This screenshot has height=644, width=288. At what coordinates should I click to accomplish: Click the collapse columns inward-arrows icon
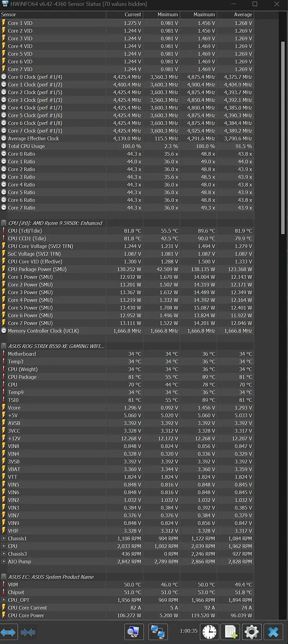pos(28,632)
